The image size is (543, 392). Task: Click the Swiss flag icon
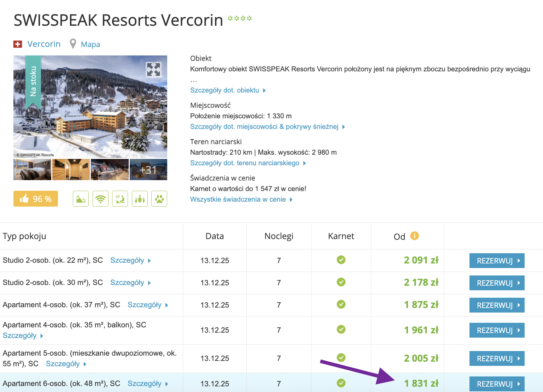click(18, 44)
